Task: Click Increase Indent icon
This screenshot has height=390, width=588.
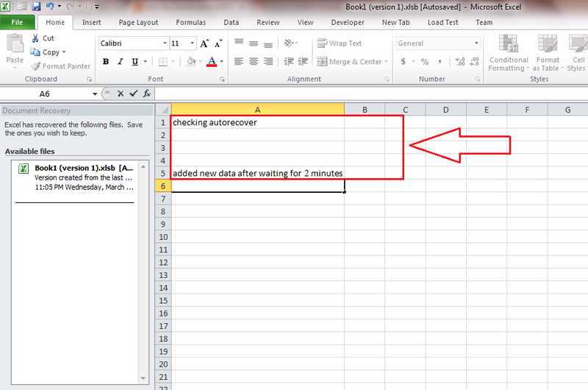Action: point(303,61)
